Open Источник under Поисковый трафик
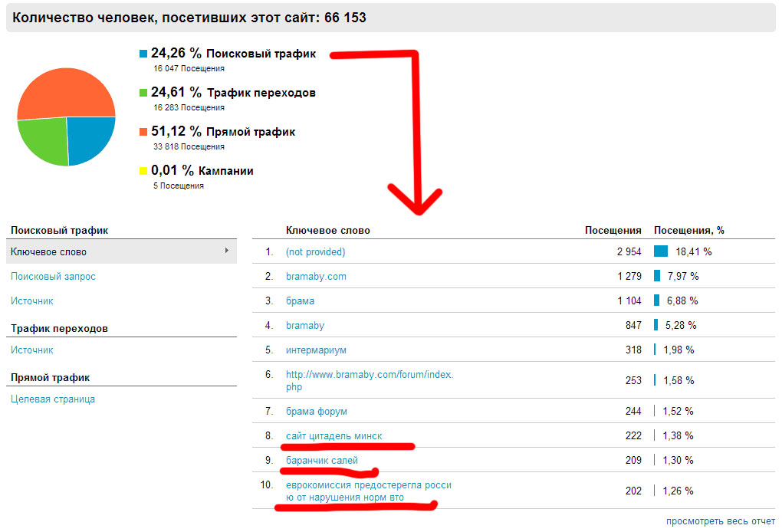The image size is (782, 532). [32, 300]
